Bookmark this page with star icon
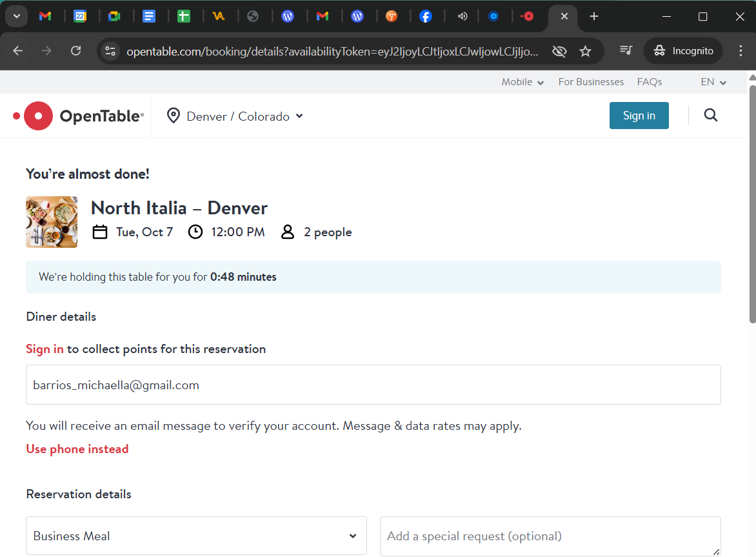 coord(585,51)
